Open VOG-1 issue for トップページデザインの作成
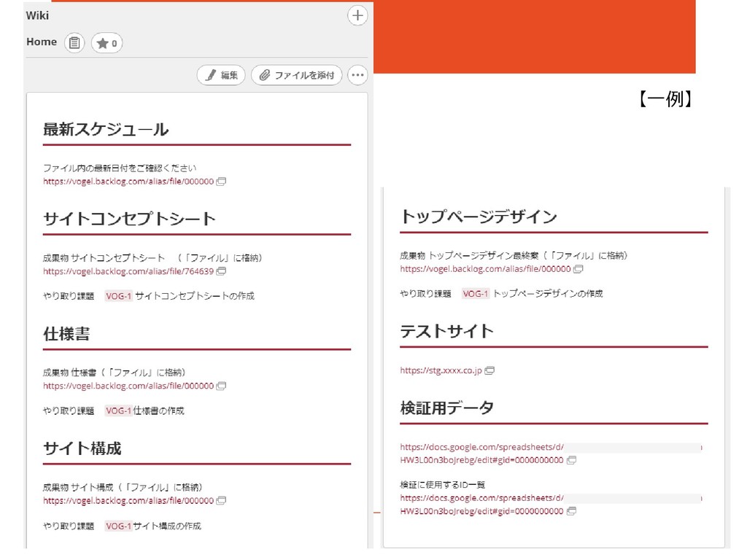This screenshot has height=560, width=747. pyautogui.click(x=475, y=294)
